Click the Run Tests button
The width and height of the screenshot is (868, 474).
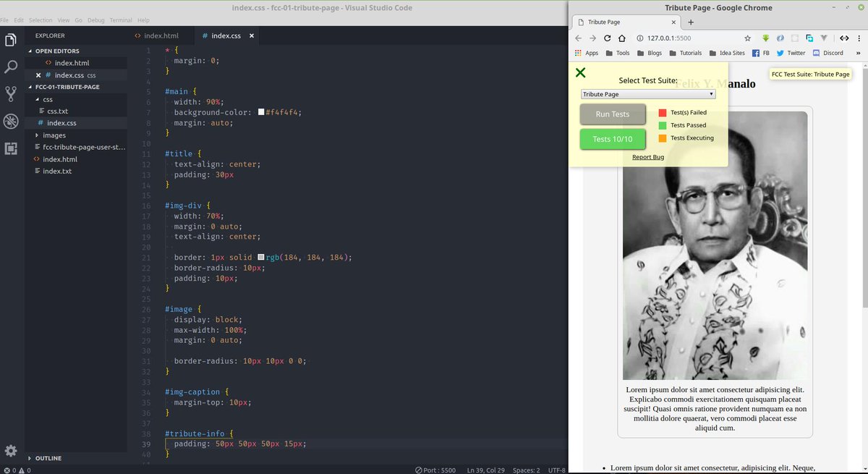coord(612,114)
